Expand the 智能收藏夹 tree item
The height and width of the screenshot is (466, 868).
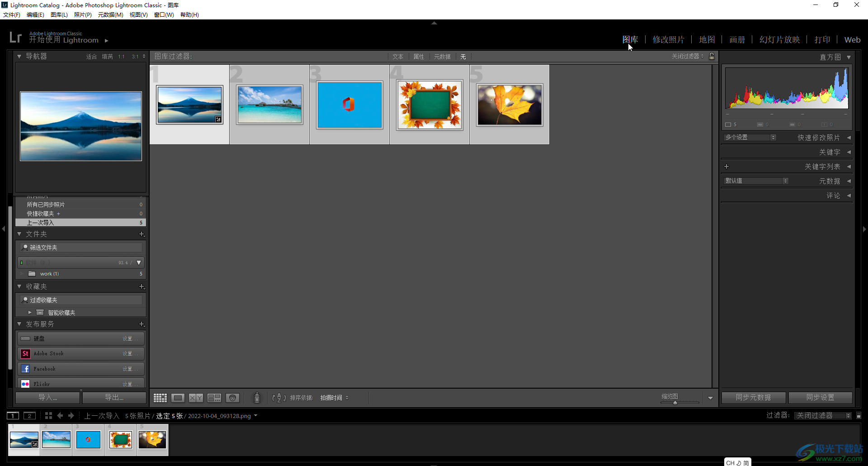click(x=30, y=313)
